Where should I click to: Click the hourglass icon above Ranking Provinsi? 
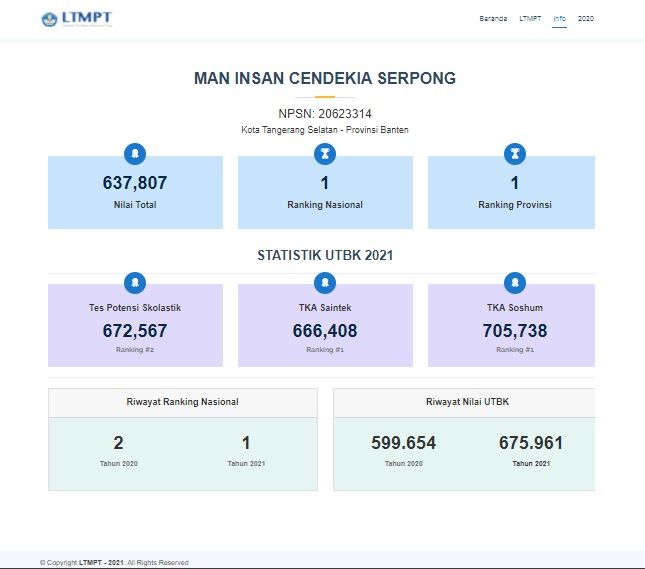coord(515,154)
